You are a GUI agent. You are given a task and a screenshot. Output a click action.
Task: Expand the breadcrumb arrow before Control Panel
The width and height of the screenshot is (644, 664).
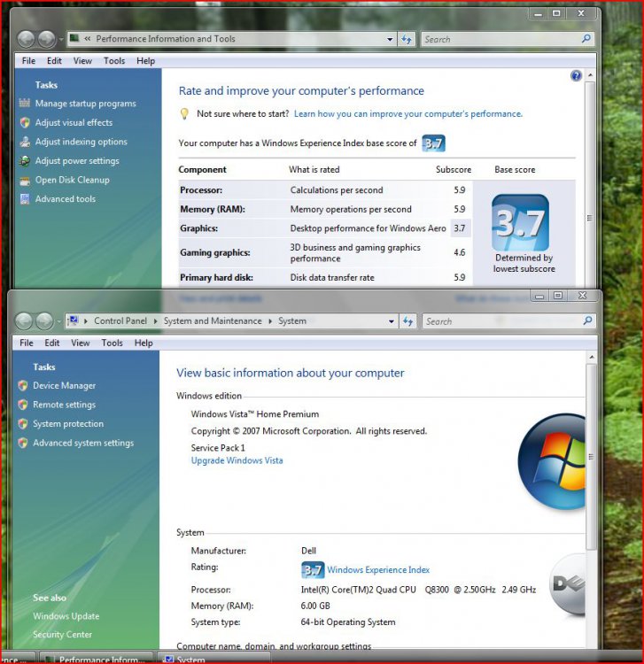pos(86,321)
